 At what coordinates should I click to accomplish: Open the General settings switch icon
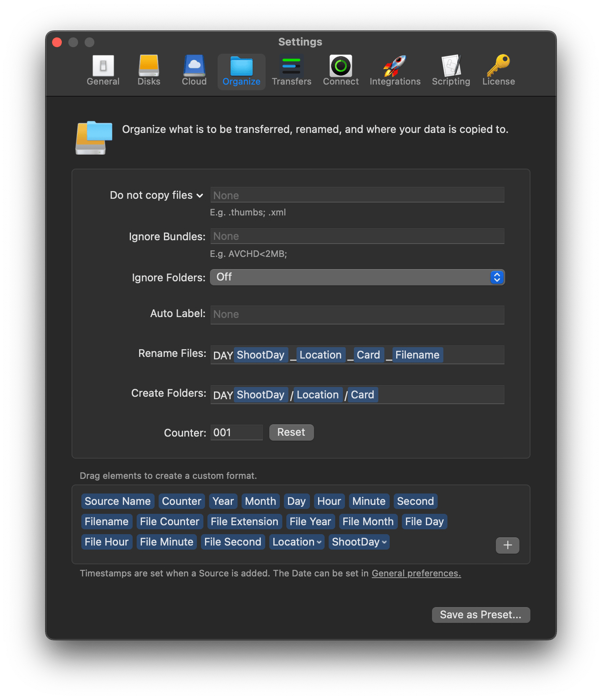103,66
